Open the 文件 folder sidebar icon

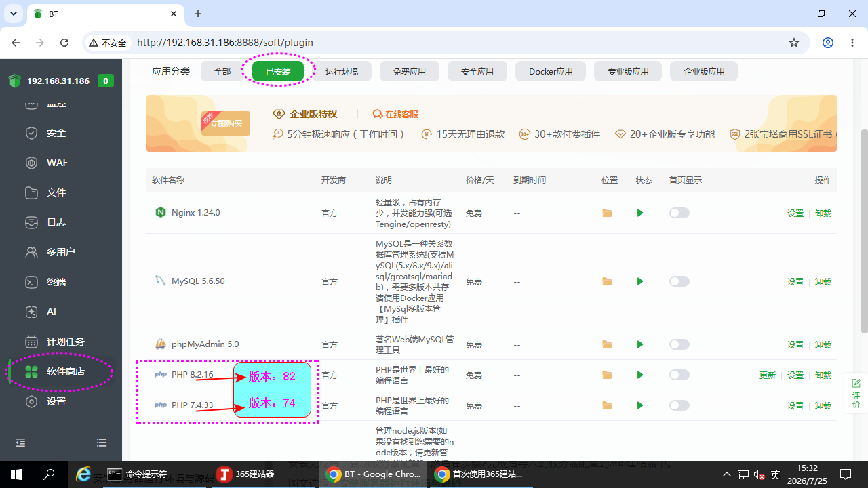point(31,192)
